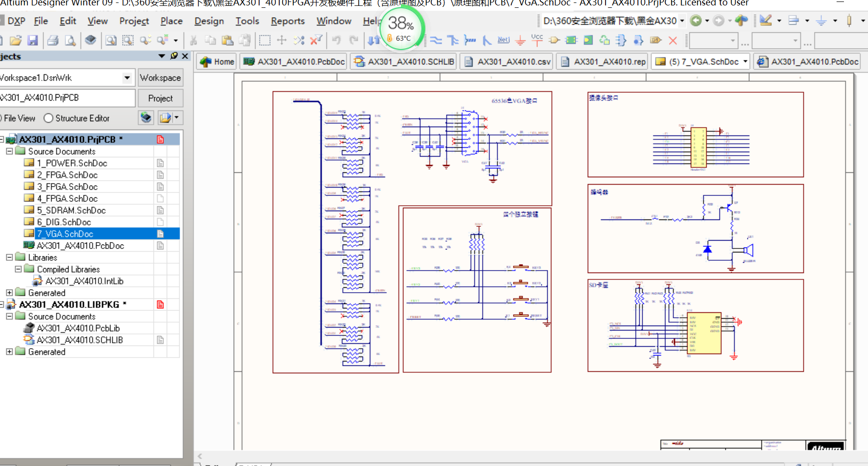Open the power sources toolbar dropdown arrow
Screen dimensions: 868x466
click(x=835, y=21)
